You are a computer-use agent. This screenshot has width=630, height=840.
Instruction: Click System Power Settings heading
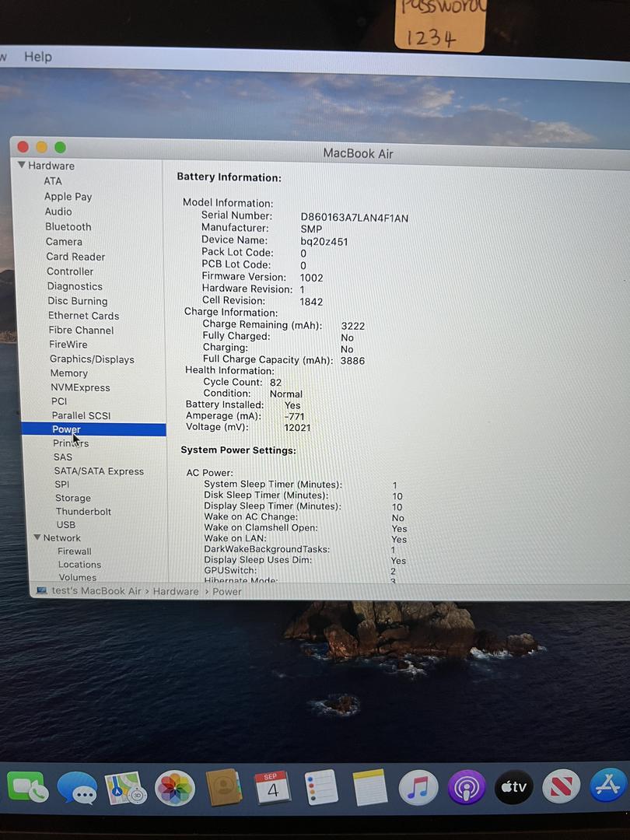(x=238, y=450)
